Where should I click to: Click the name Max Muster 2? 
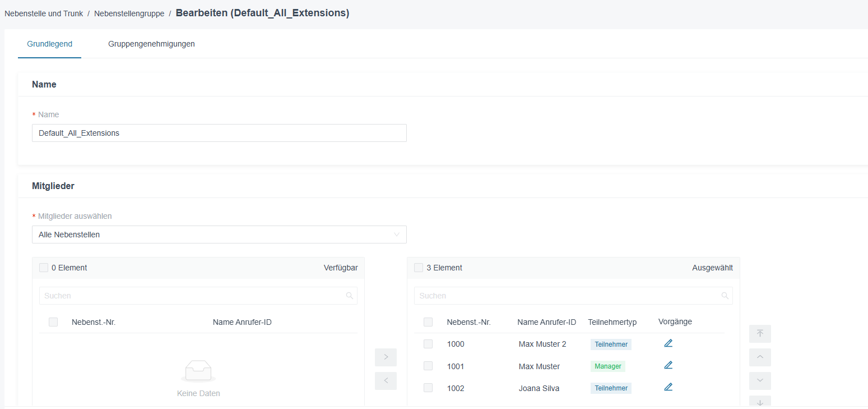(x=542, y=344)
